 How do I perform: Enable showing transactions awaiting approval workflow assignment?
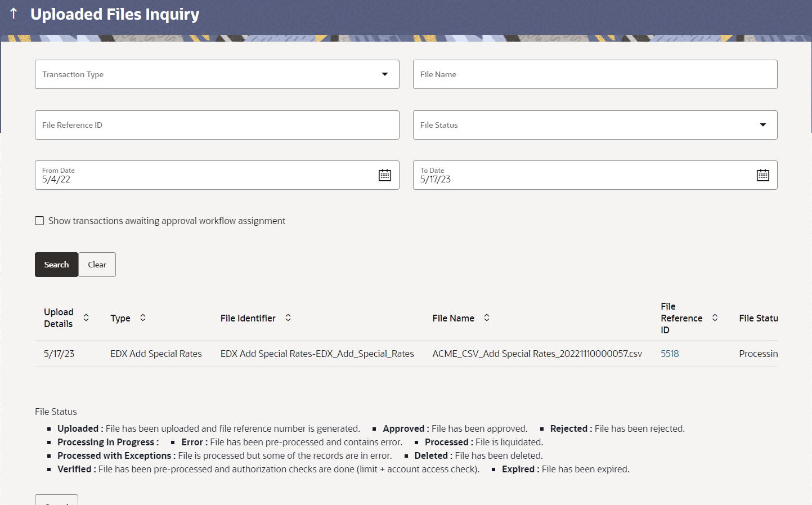(39, 221)
